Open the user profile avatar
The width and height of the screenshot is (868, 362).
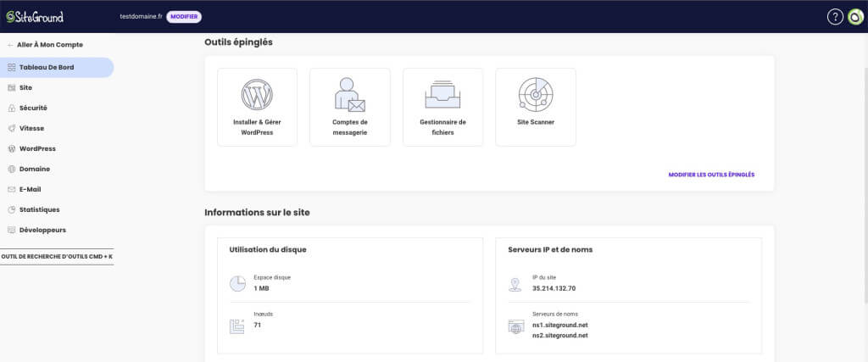coord(855,17)
